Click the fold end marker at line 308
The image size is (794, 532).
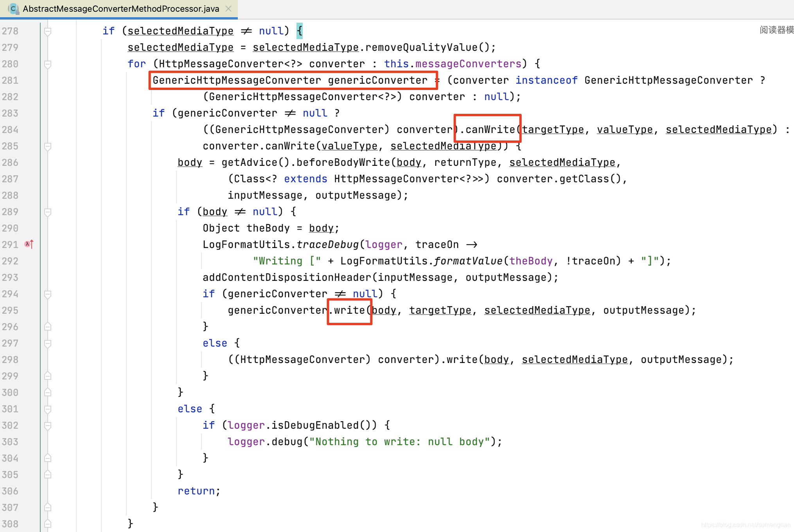[x=48, y=524]
